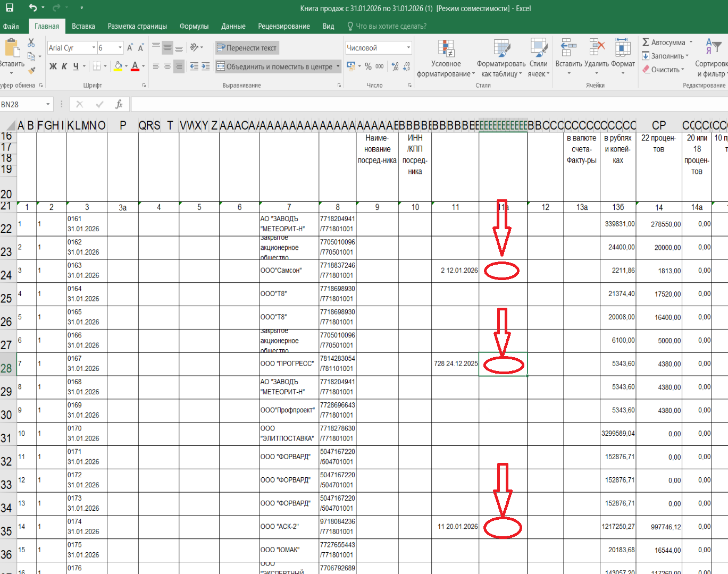Image resolution: width=728 pixels, height=574 pixels.
Task: Click the Cut scissors icon
Action: click(31, 43)
